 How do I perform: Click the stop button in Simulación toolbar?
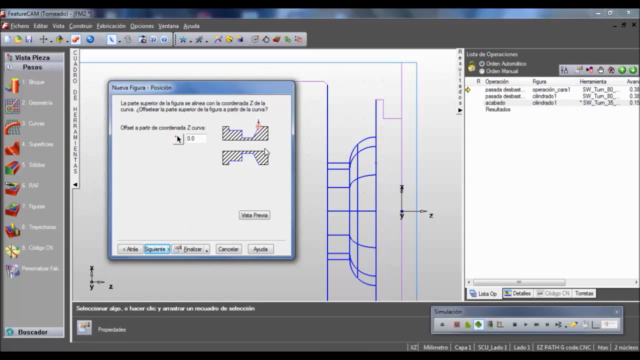[x=515, y=324]
